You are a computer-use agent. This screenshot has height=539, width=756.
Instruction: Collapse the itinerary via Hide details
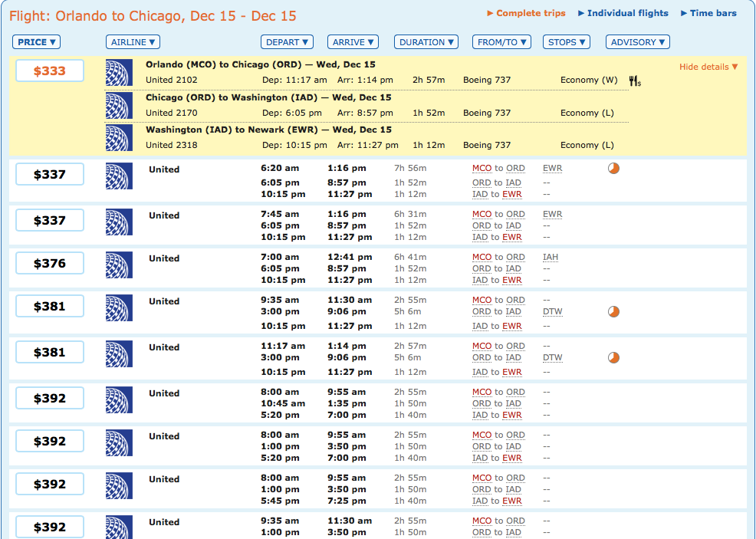[x=707, y=67]
